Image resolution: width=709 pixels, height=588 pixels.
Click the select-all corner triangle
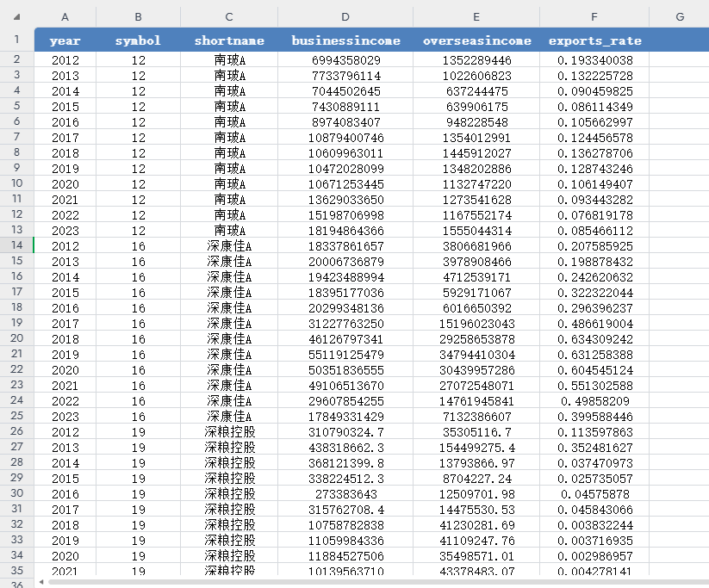coord(16,17)
